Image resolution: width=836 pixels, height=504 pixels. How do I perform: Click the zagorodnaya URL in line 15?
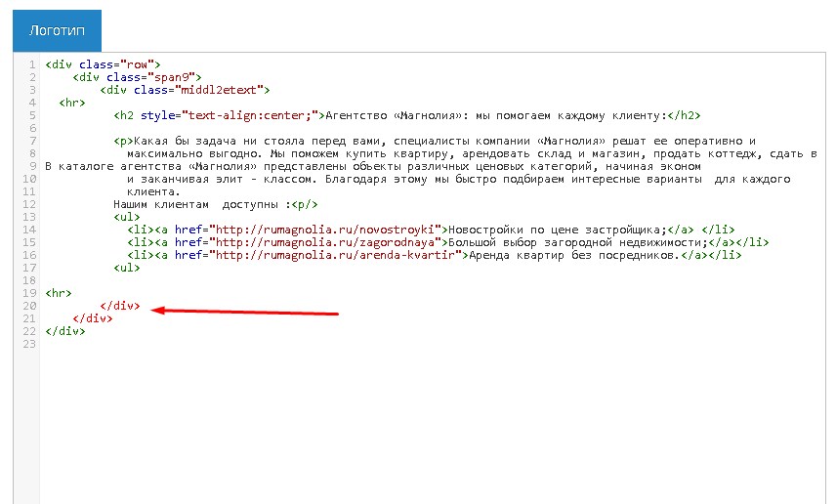[x=325, y=242]
